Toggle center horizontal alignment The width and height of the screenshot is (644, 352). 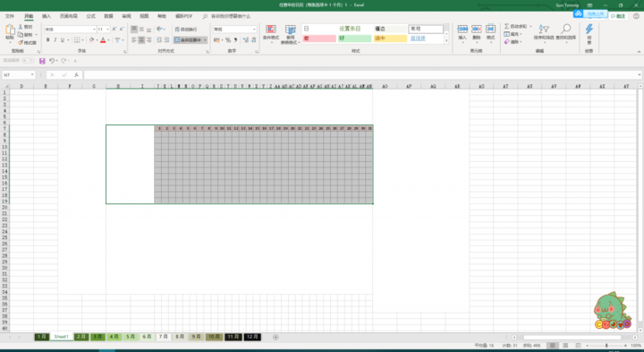tap(141, 40)
